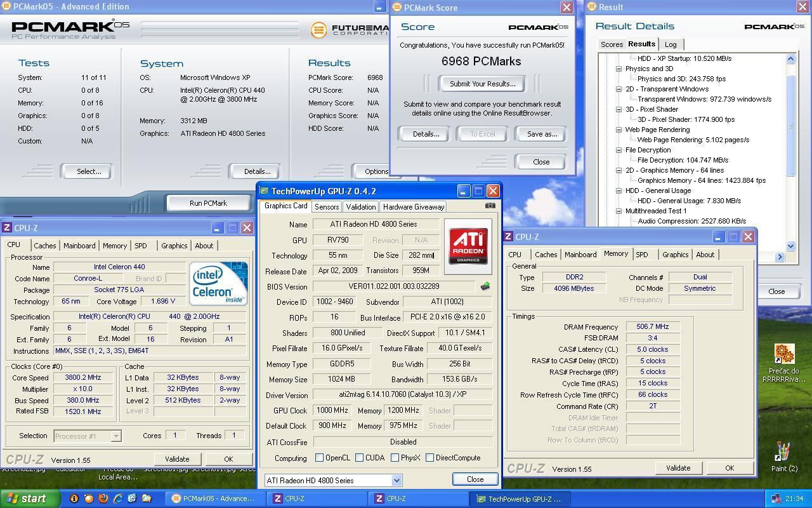Click the GPU-Z camera screenshot icon
Image resolution: width=812 pixels, height=508 pixels.
click(x=490, y=206)
